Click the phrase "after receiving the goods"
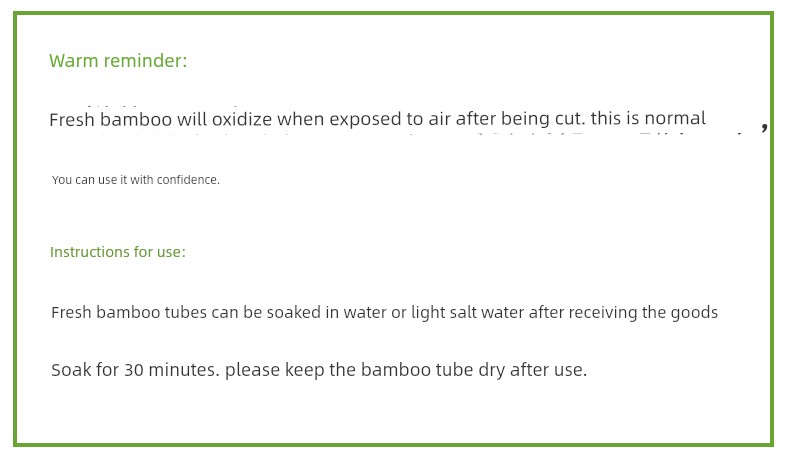 click(623, 312)
